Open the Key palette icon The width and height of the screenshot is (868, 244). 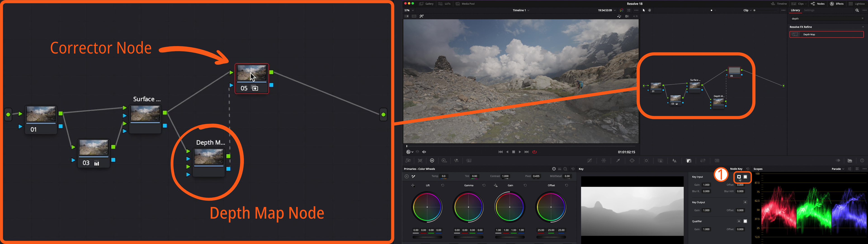[x=689, y=161]
